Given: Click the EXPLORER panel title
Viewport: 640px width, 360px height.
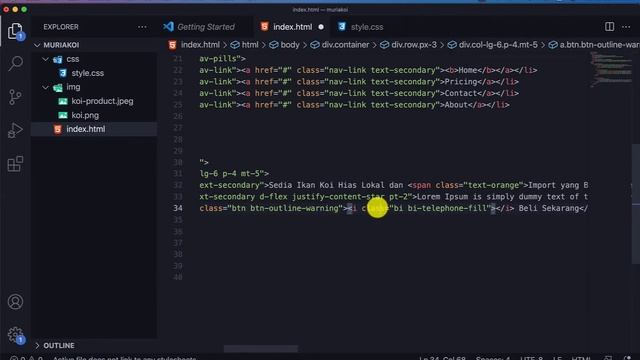Looking at the screenshot, I should 61,27.
